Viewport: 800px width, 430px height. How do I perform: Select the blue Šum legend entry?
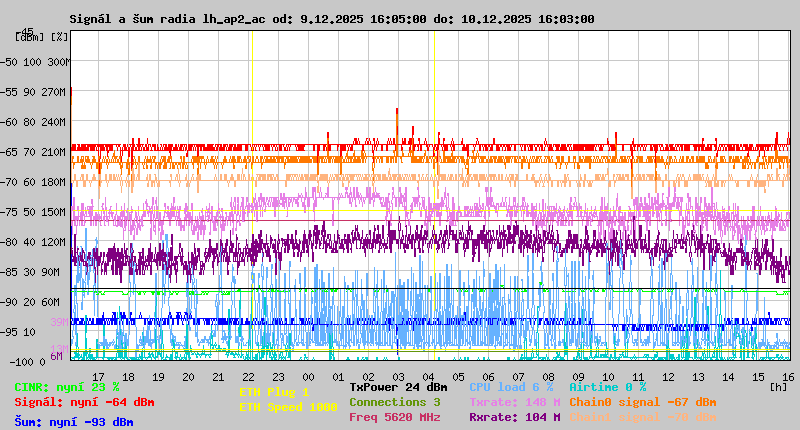pos(74,422)
